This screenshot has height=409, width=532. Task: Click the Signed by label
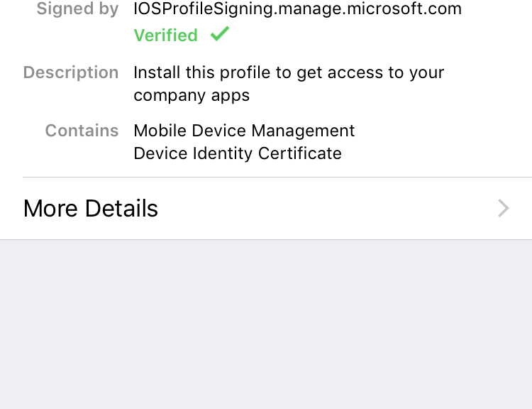tap(78, 9)
